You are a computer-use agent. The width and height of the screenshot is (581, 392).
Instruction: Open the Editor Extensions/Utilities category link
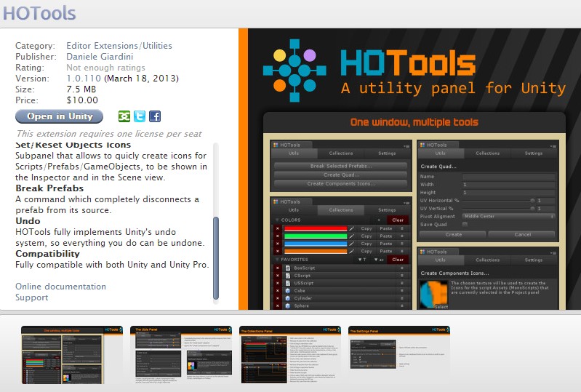(x=119, y=46)
